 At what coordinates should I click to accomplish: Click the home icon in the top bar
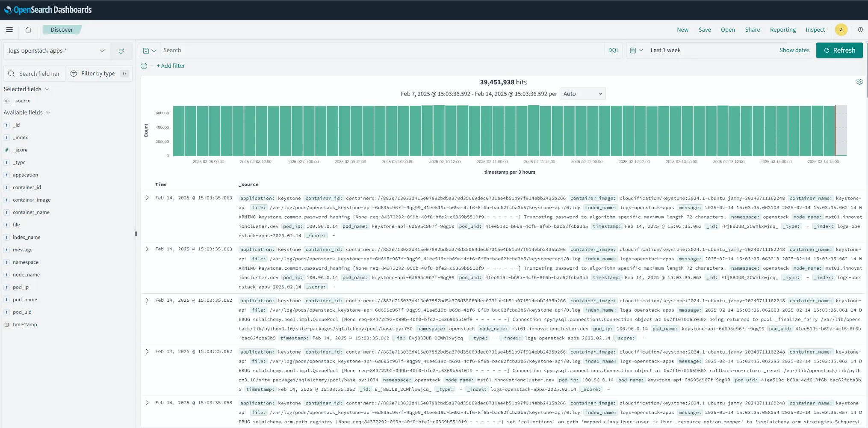pyautogui.click(x=28, y=30)
